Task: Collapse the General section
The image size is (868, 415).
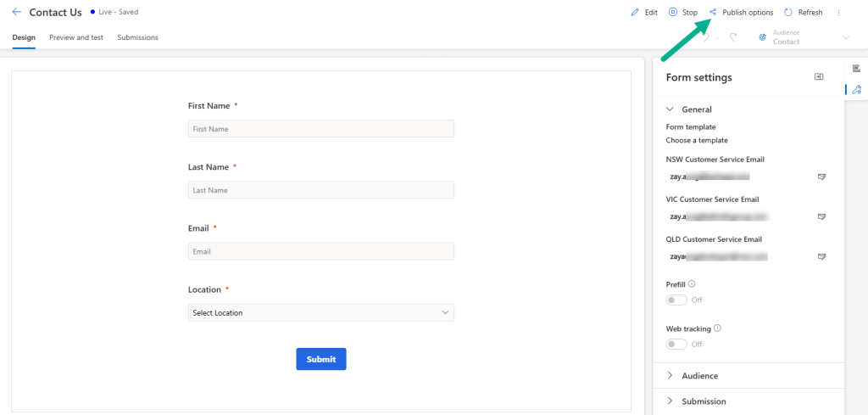Action: point(670,109)
